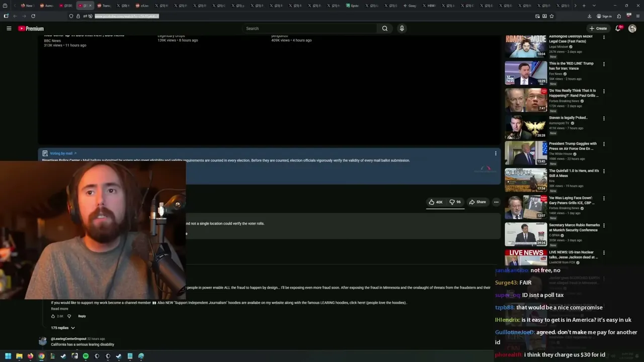
Task: Reload the page in the browser
Action: [x=33, y=16]
